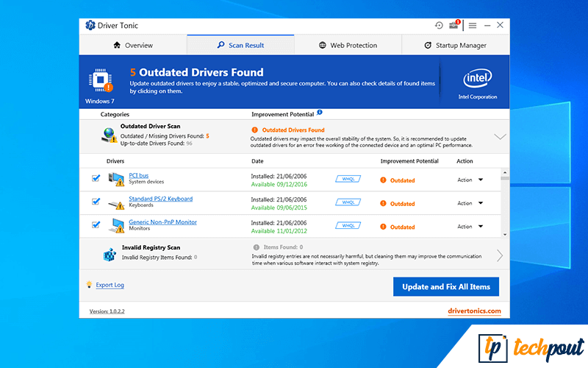Click the WHQL badge for Standard PS/2 Keyboard
The width and height of the screenshot is (588, 368).
point(348,202)
